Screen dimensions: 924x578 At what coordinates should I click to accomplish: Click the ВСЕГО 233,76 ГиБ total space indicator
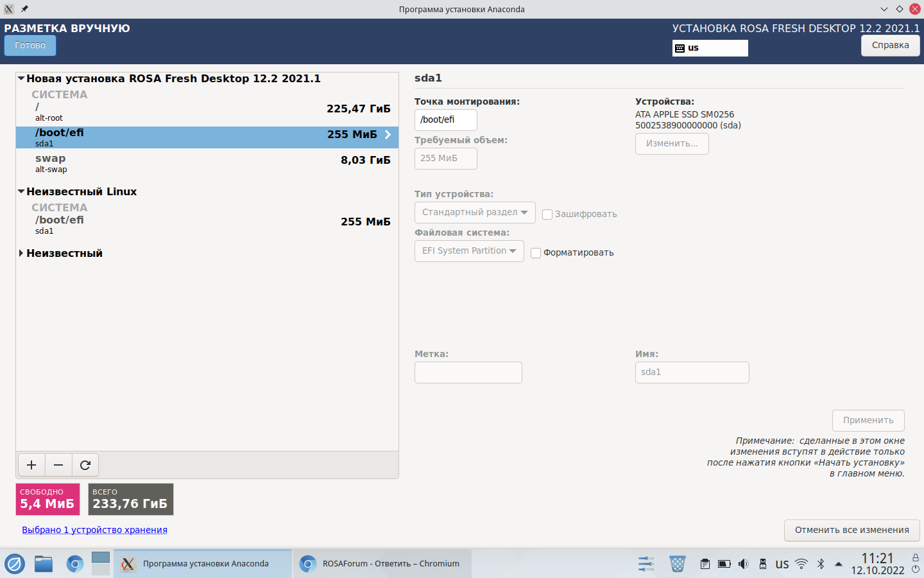pyautogui.click(x=131, y=500)
